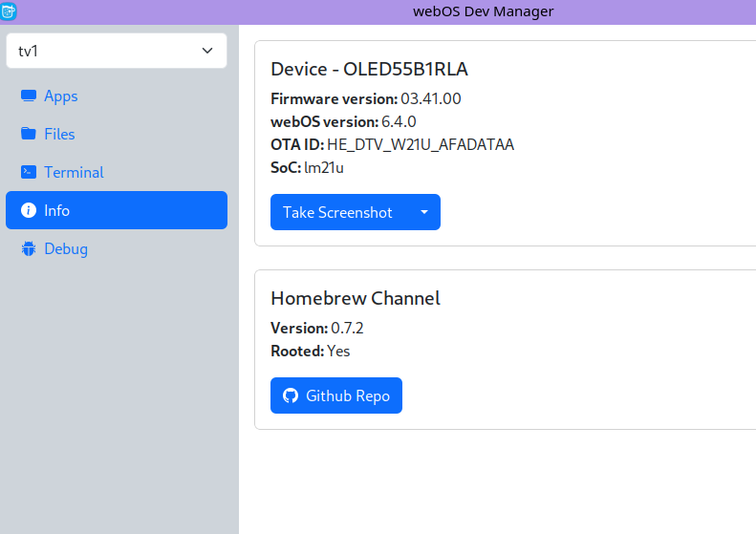The image size is (756, 534).
Task: Open the Terminal section label
Action: coord(74,172)
